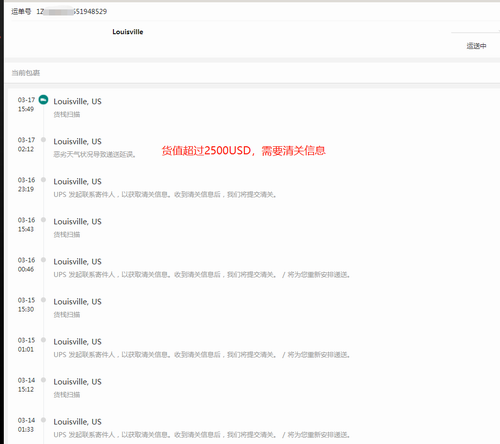The width and height of the screenshot is (500, 444).
Task: Select Louisville, US in the 03-15 15:30 entry
Action: [x=77, y=301]
